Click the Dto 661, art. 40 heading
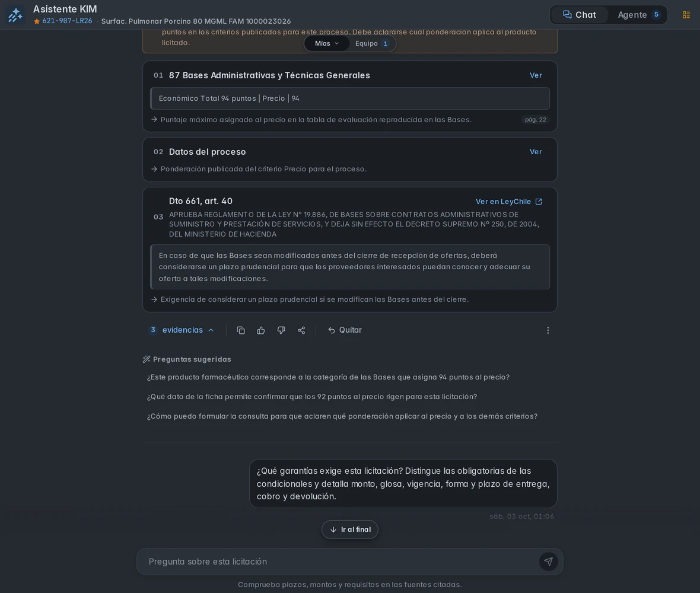This screenshot has height=593, width=700. 201,201
